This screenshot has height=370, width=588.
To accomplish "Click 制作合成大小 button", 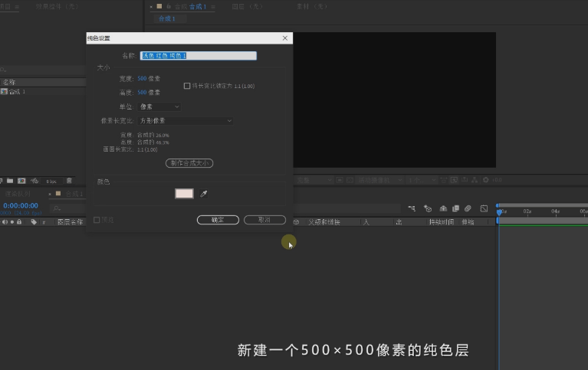I will tap(189, 163).
